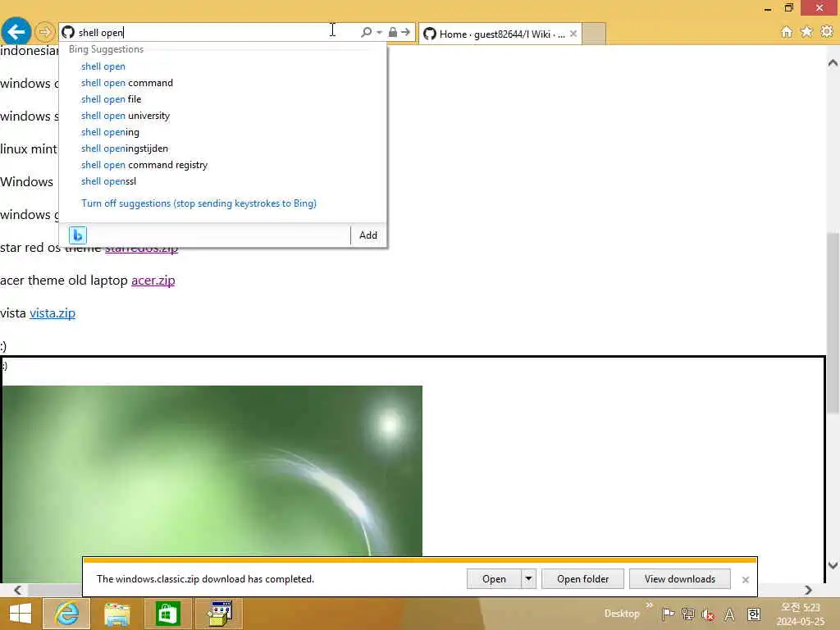Image resolution: width=840 pixels, height=630 pixels.
Task: Click the Bing search provider icon
Action: 78,235
